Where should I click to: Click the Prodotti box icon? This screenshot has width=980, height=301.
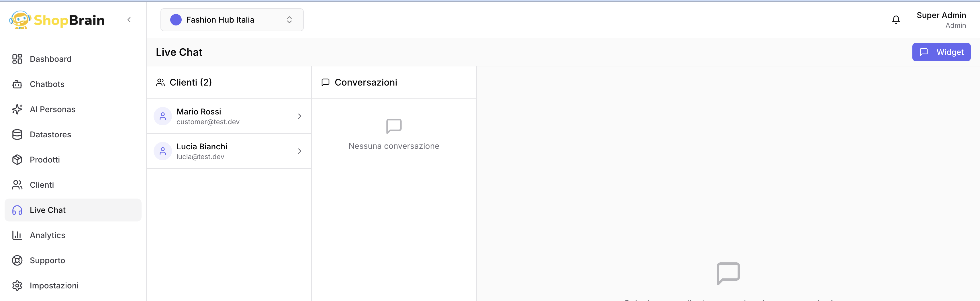(x=17, y=160)
